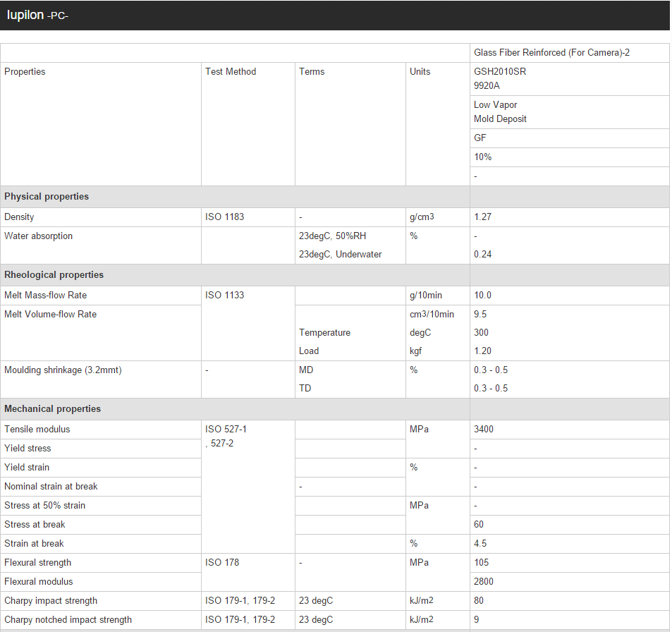Select the load value '1.20'
672x632 pixels.
[482, 351]
